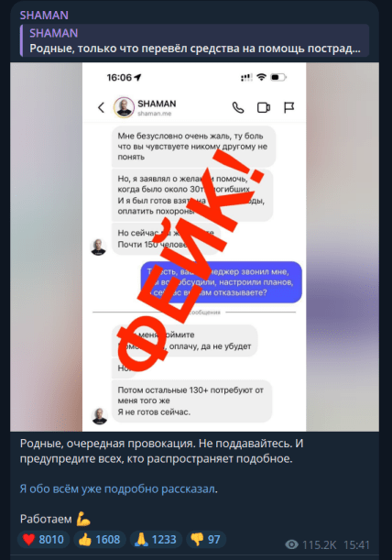This screenshot has width=392, height=560.
Task: Click the eye views counter 115.2K
Action: [x=310, y=544]
